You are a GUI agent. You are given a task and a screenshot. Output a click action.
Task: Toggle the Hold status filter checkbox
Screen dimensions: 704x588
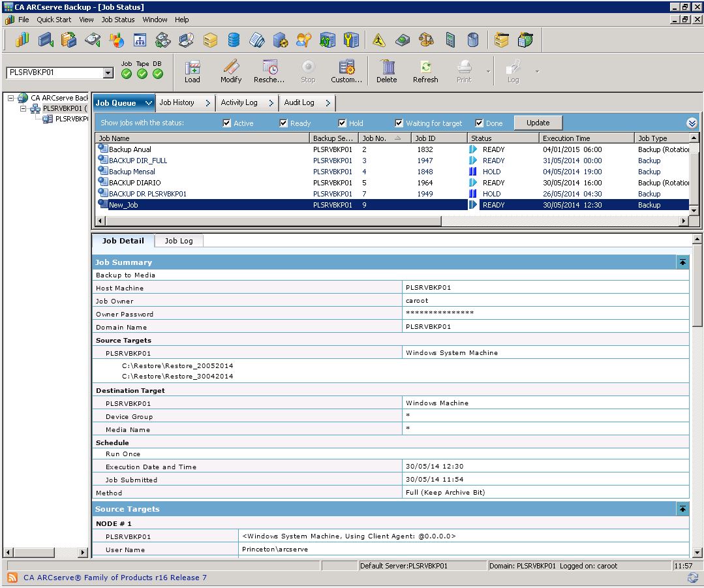pyautogui.click(x=343, y=123)
